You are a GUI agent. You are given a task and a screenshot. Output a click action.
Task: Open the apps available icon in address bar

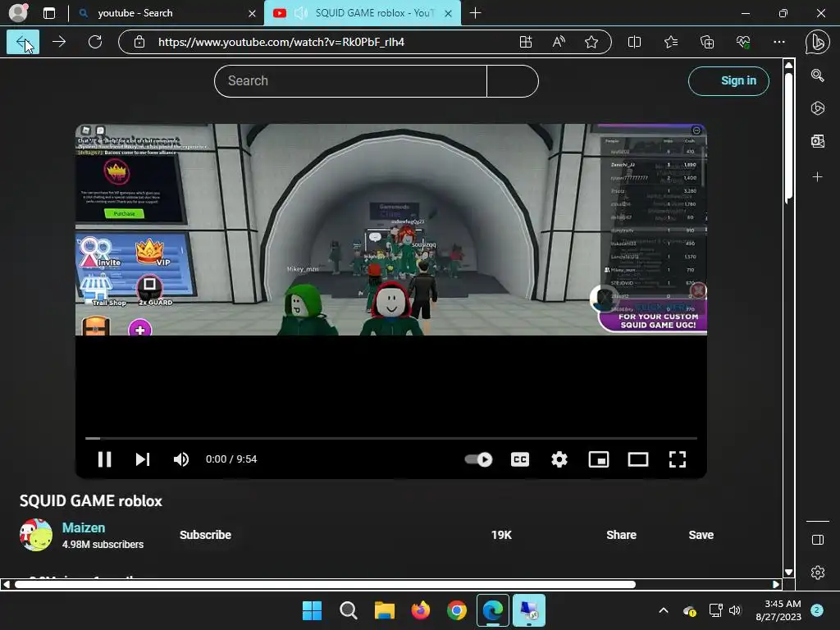(x=526, y=42)
